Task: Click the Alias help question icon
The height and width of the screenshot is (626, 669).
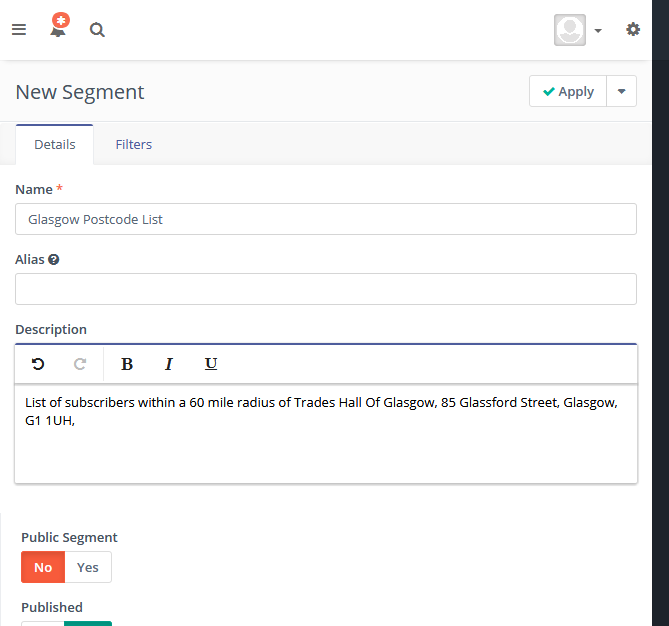Action: (x=54, y=259)
